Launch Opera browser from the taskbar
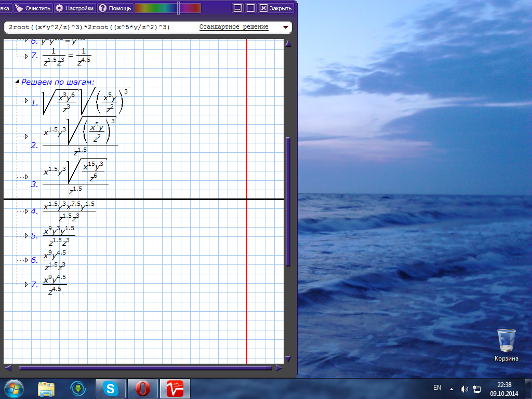This screenshot has height=399, width=532. 142,388
